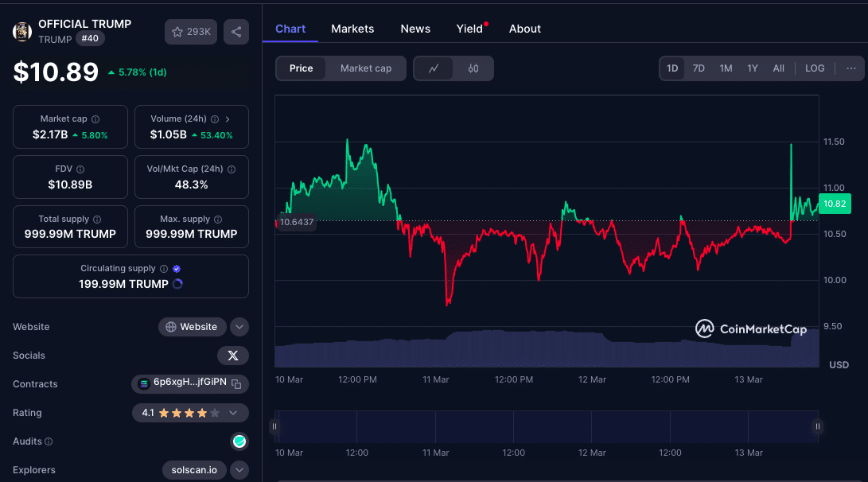The height and width of the screenshot is (482, 868).
Task: Open the News tab
Action: [415, 29]
